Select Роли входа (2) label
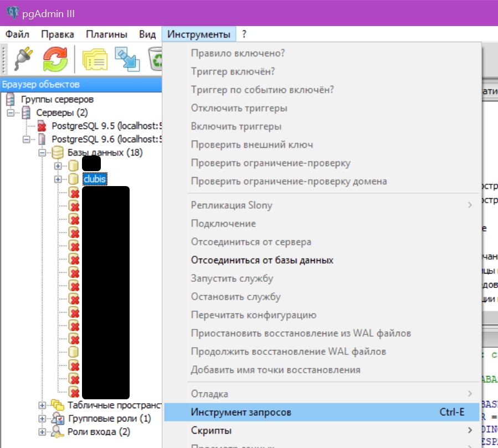 [x=99, y=432]
